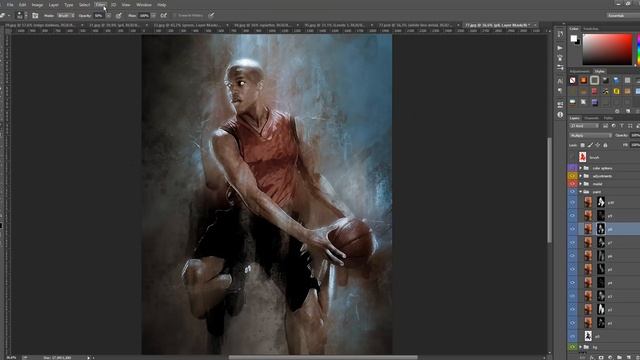Image resolution: width=640 pixels, height=360 pixels.
Task: Open the History panel icon in the collapsed dock
Action: pos(560,34)
